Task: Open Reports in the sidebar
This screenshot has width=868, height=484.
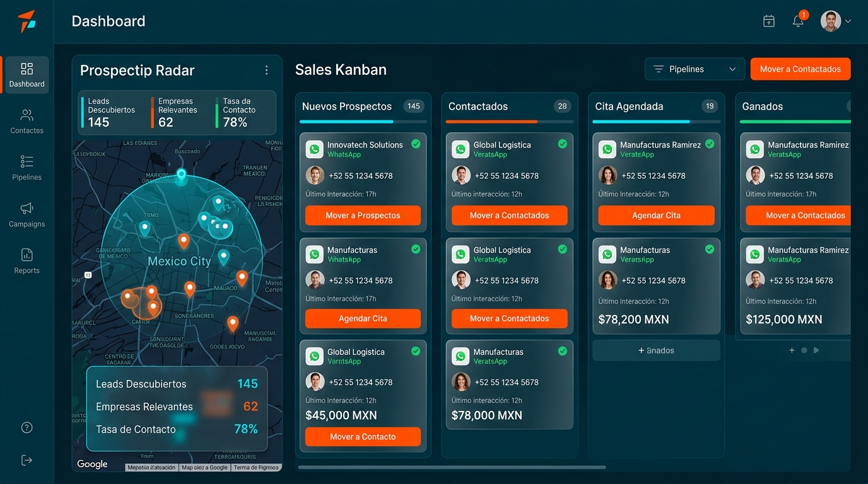Action: tap(26, 262)
